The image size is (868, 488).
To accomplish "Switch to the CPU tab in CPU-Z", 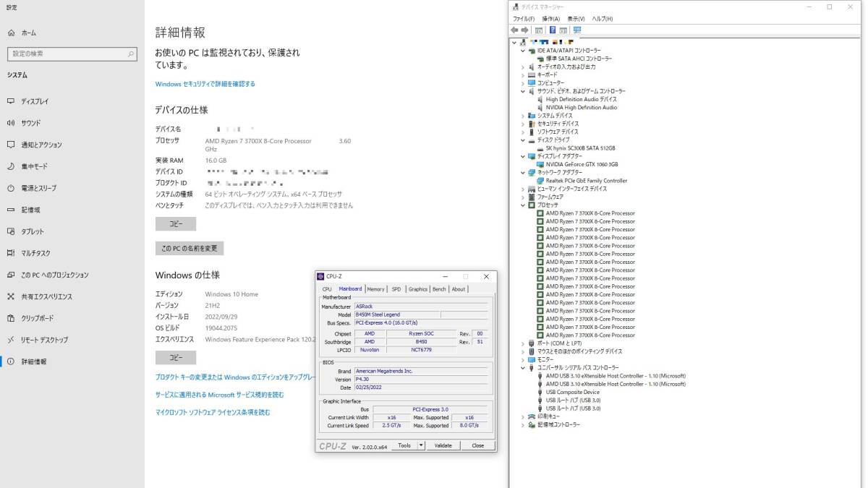I will coord(327,289).
